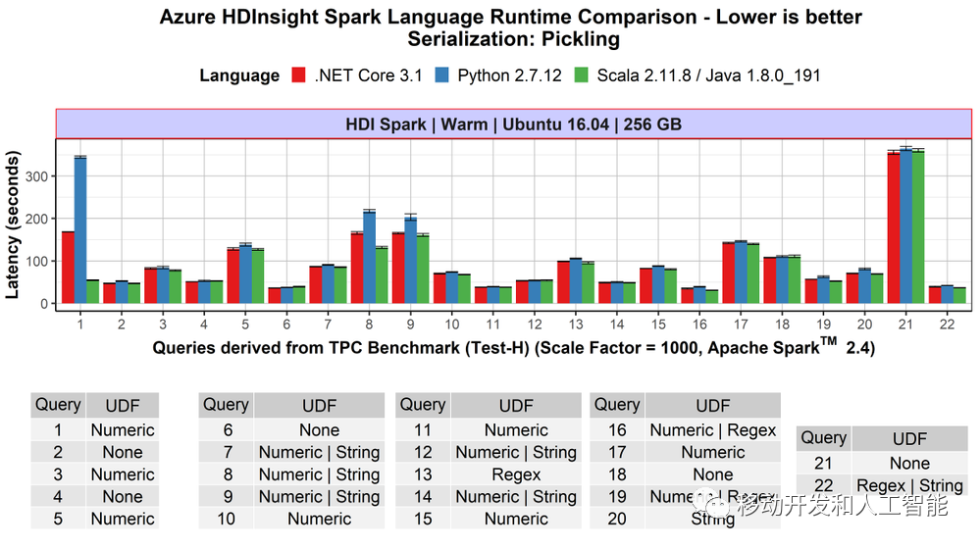Click 'Numeric | Regex' cell in query 16 row

[x=713, y=430]
